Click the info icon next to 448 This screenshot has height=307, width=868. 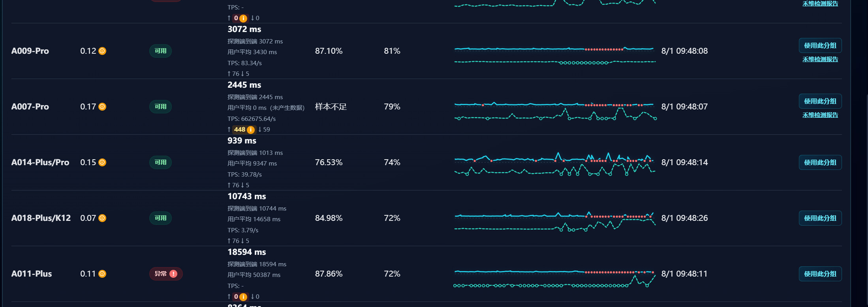point(251,130)
